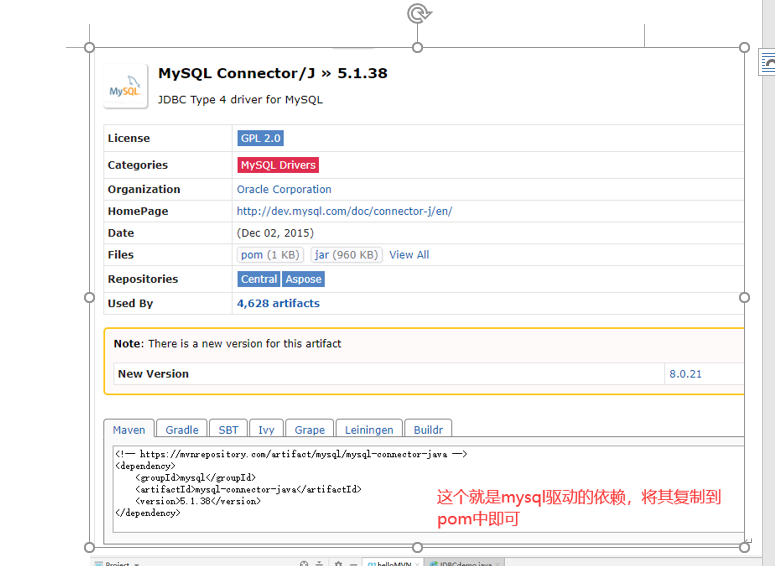Image resolution: width=775 pixels, height=566 pixels.
Task: Click the "Used By" row label
Action: (x=130, y=304)
